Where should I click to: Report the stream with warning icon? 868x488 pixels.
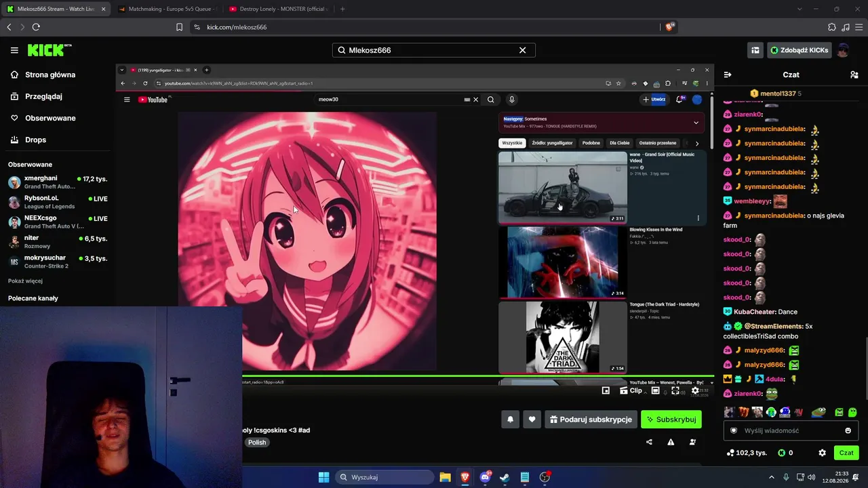[671, 442]
